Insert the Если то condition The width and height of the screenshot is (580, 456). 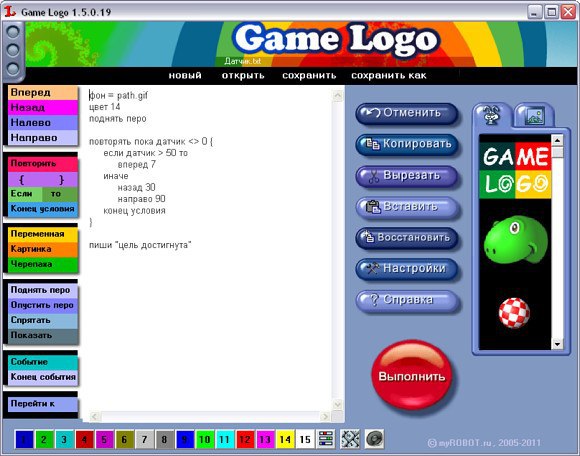pos(43,194)
